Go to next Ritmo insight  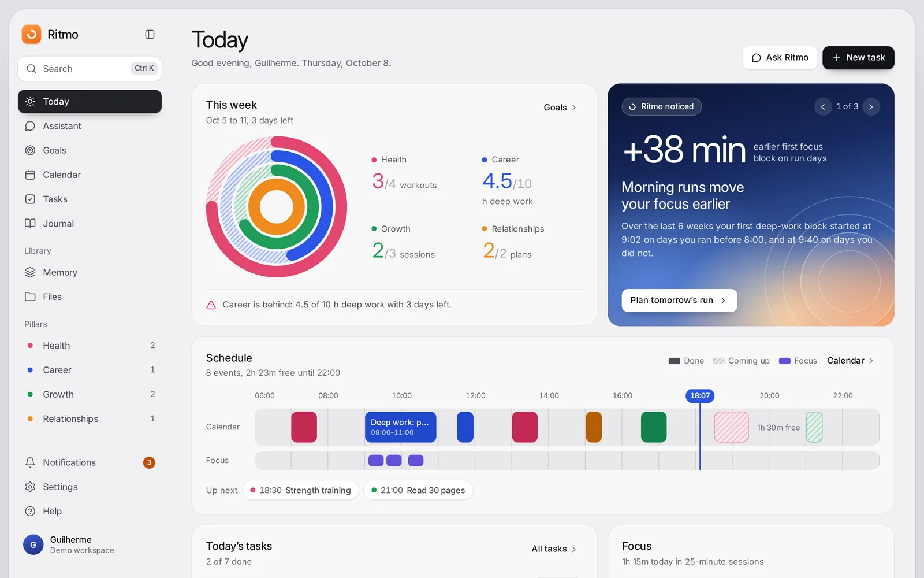[871, 107]
